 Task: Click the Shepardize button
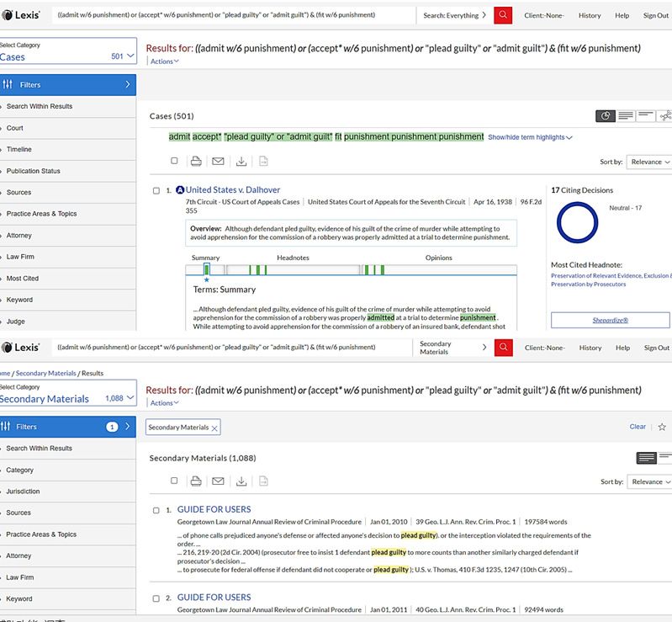[610, 320]
